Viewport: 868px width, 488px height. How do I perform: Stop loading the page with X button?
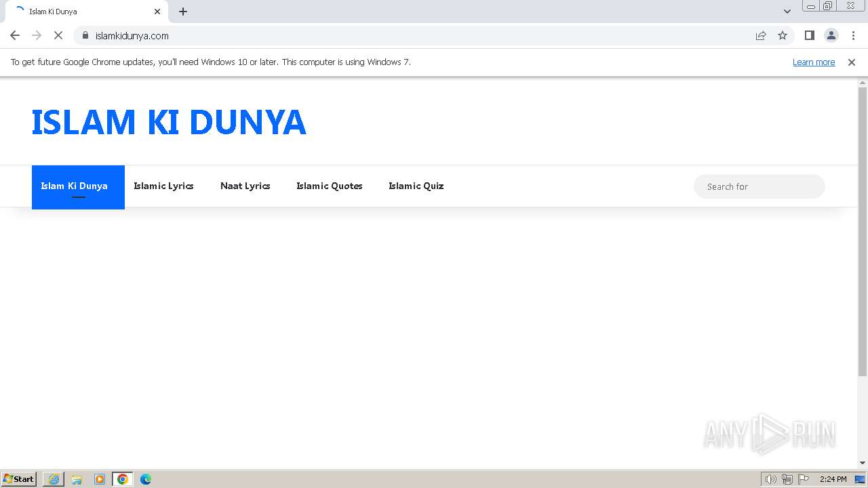[58, 35]
